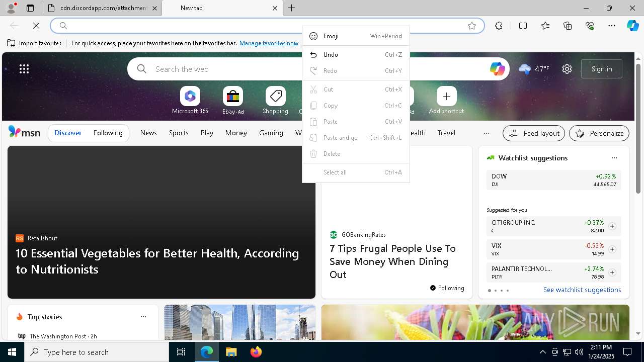The image size is (644, 362).
Task: Switch to the Following tab
Action: point(108,133)
